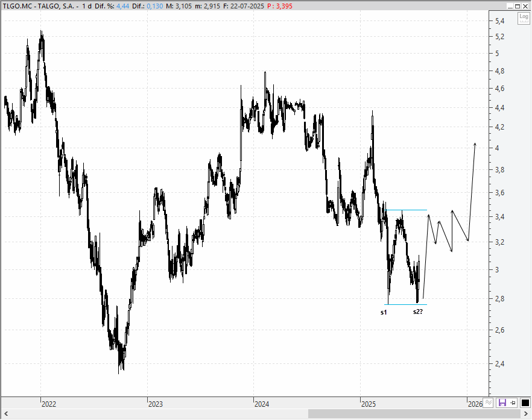The width and height of the screenshot is (532, 420).
Task: Select the lower cyan support line
Action: pyautogui.click(x=406, y=304)
